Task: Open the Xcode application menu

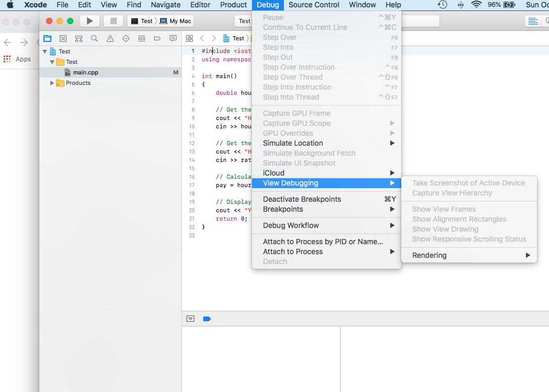Action: tap(36, 5)
